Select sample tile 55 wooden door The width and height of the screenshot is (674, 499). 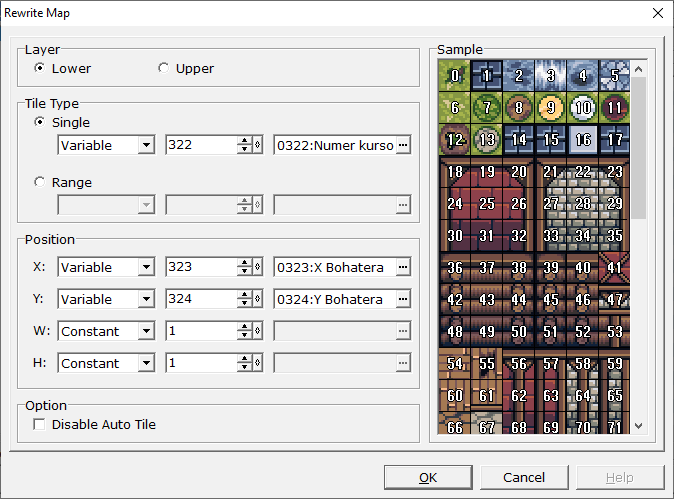tap(487, 364)
